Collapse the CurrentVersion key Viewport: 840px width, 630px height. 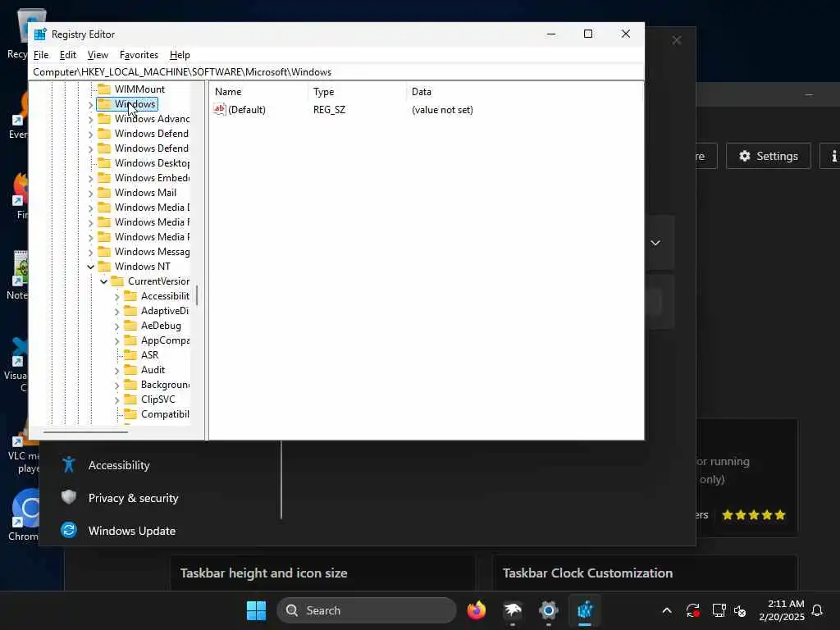[x=104, y=282]
